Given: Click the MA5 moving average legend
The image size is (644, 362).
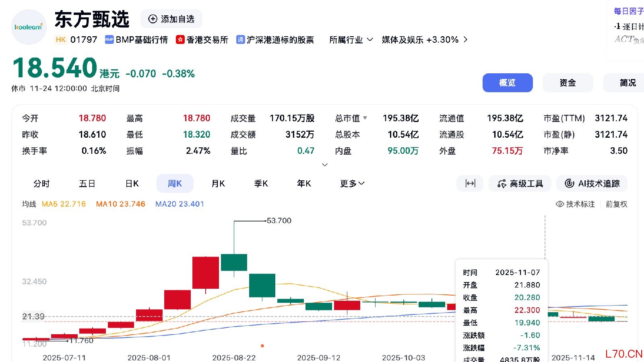Looking at the screenshot, I should point(64,204).
